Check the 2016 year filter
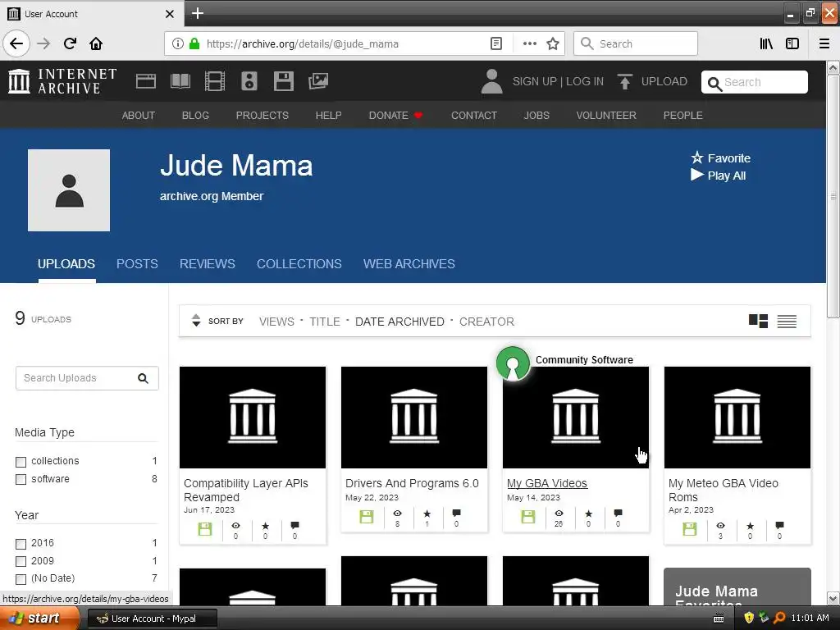This screenshot has height=630, width=840. (21, 544)
